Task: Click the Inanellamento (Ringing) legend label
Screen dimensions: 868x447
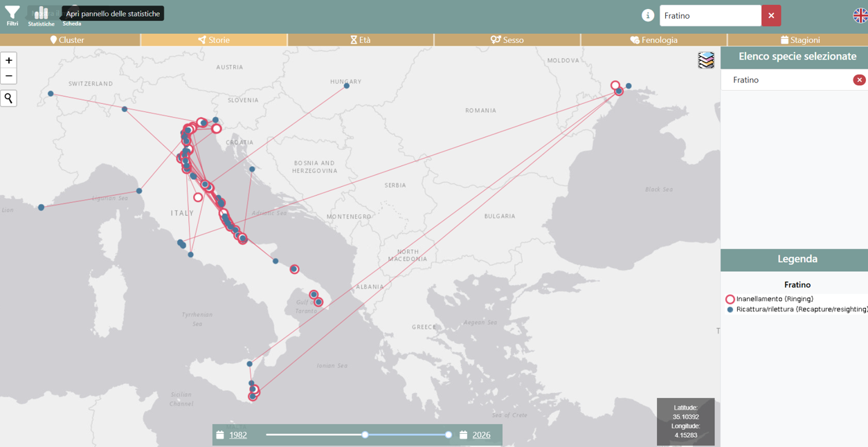Action: (775, 299)
